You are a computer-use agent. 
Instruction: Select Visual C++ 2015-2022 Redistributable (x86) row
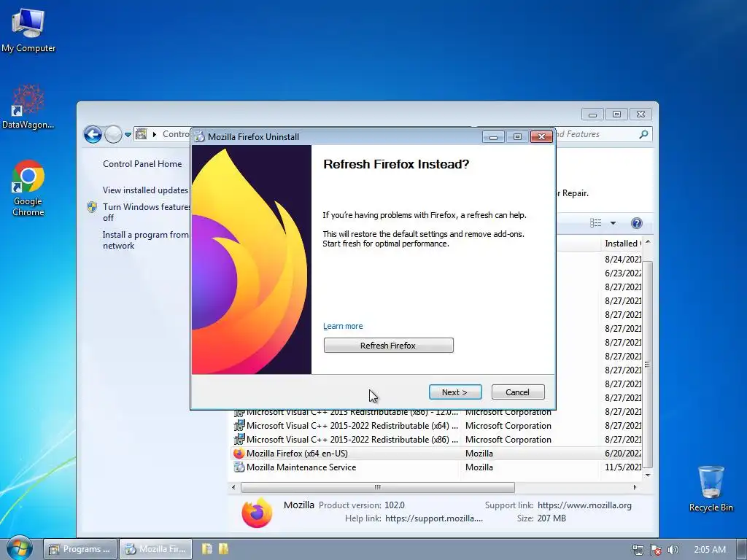437,440
